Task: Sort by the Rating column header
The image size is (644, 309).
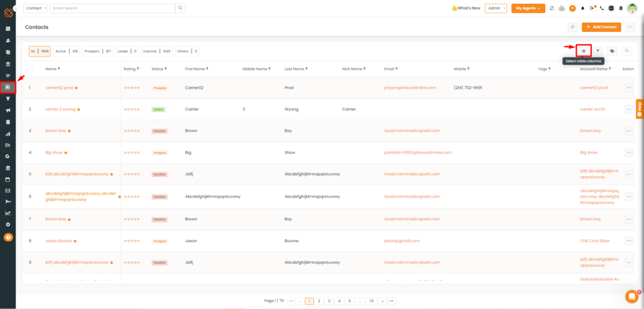Action: (x=131, y=69)
